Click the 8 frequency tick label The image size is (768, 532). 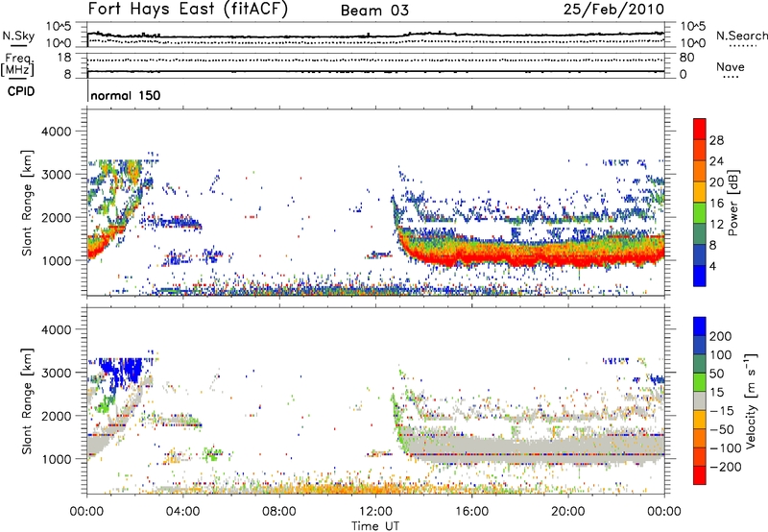pyautogui.click(x=67, y=74)
